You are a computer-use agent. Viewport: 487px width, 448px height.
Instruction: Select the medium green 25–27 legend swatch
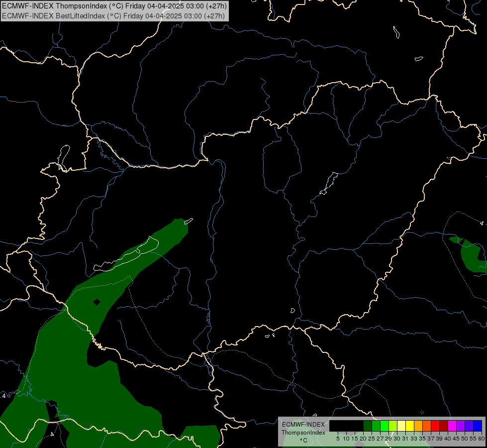tap(376, 426)
